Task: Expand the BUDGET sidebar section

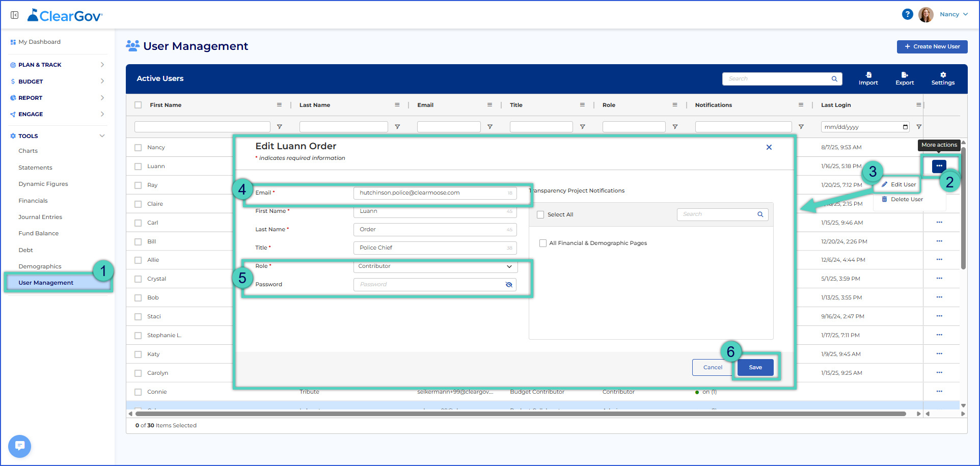Action: pos(57,81)
